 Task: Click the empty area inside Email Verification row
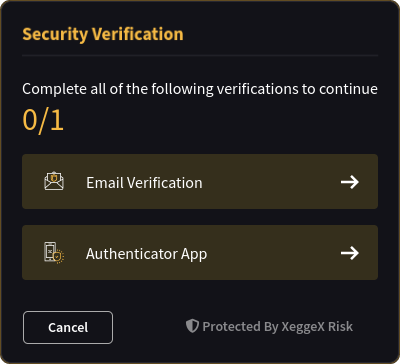[270, 182]
